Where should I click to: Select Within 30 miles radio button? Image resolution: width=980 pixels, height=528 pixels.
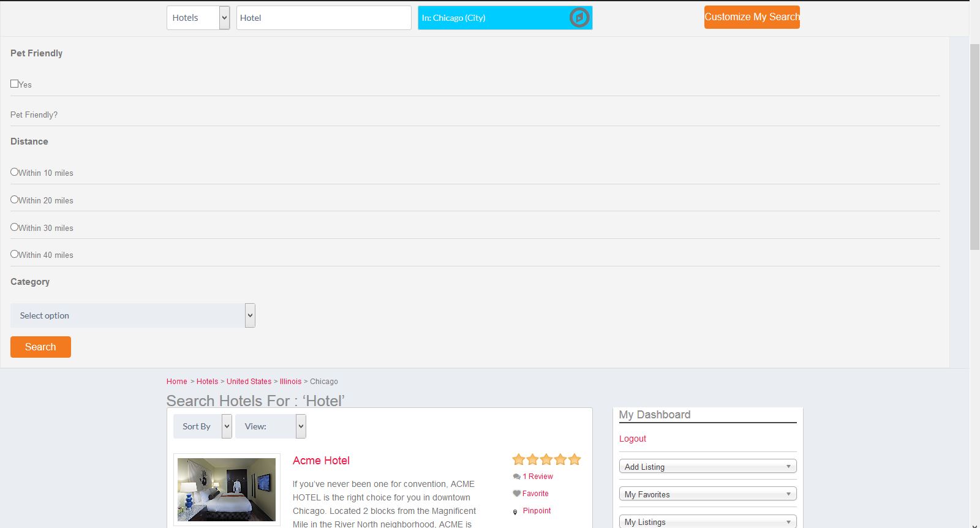tap(14, 227)
